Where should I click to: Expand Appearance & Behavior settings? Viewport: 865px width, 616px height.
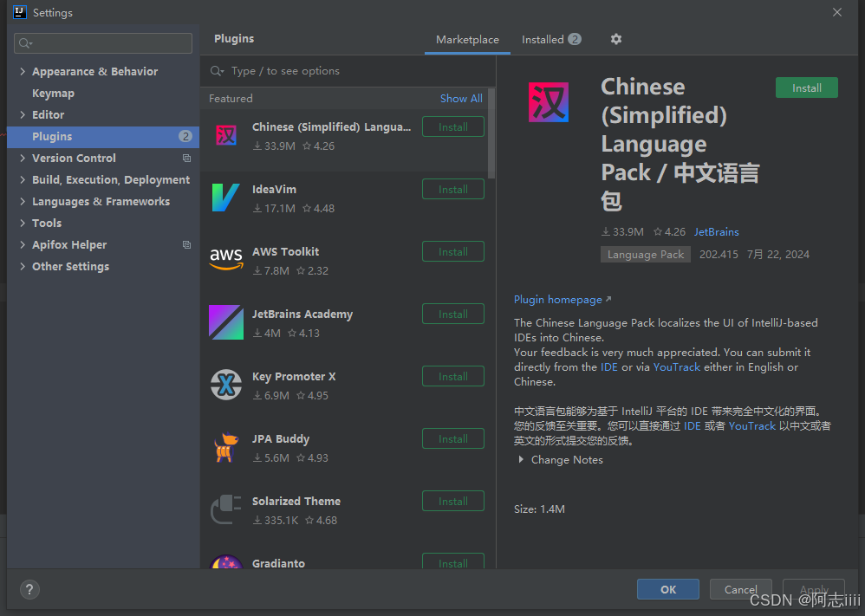pyautogui.click(x=23, y=71)
